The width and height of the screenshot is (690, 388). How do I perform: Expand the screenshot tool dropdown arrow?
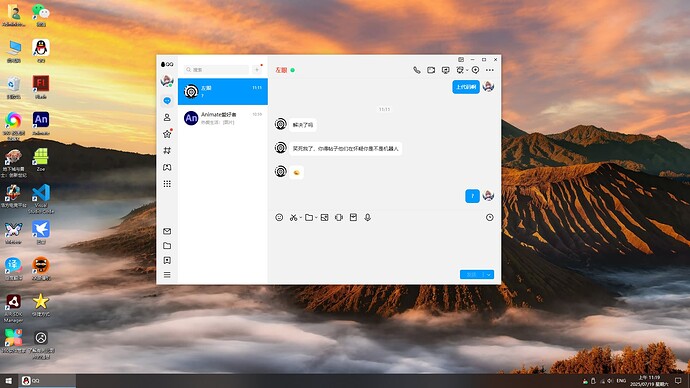click(301, 218)
